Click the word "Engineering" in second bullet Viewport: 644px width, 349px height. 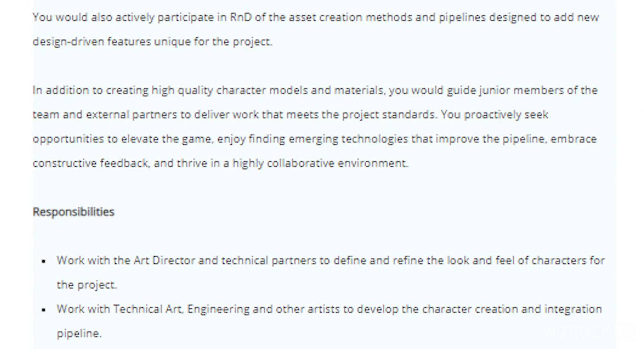point(219,310)
